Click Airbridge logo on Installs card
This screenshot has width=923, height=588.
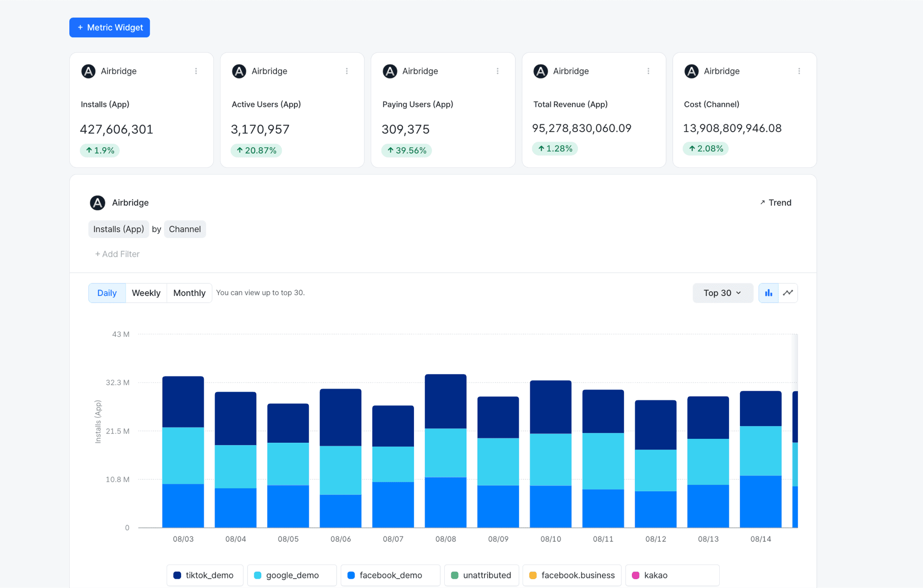(88, 71)
